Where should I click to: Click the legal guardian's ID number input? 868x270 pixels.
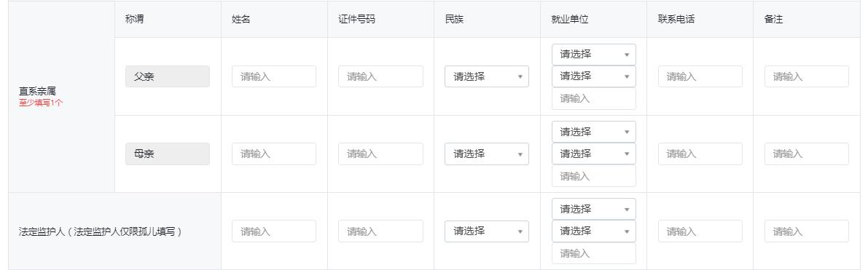click(x=380, y=231)
